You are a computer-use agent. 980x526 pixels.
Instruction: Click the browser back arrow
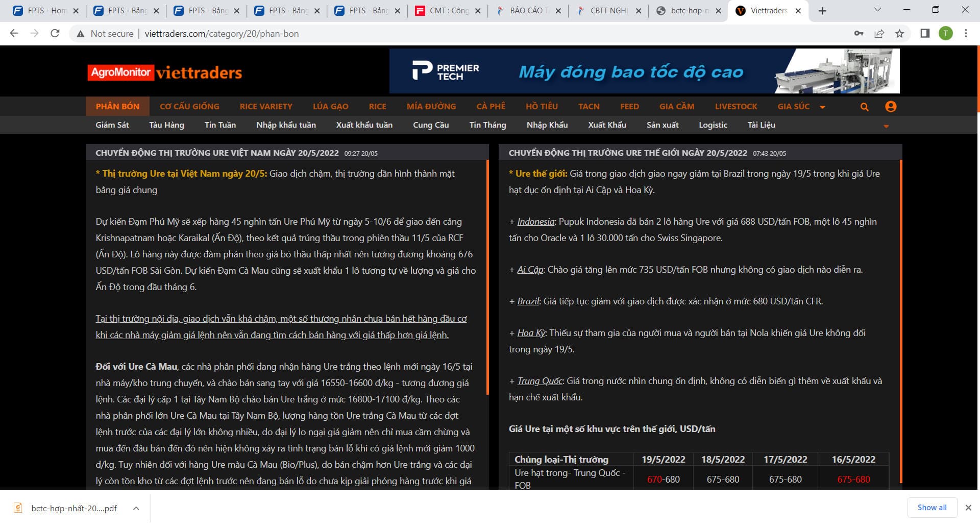[14, 34]
